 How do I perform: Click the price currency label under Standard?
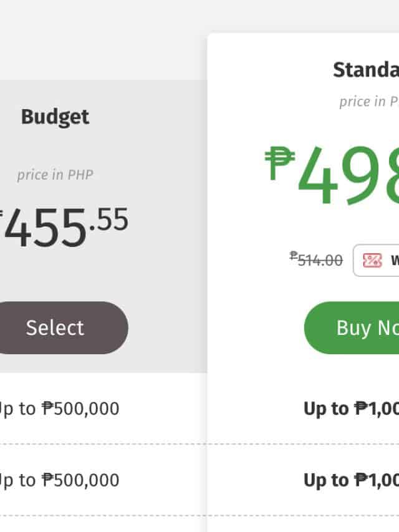369,102
